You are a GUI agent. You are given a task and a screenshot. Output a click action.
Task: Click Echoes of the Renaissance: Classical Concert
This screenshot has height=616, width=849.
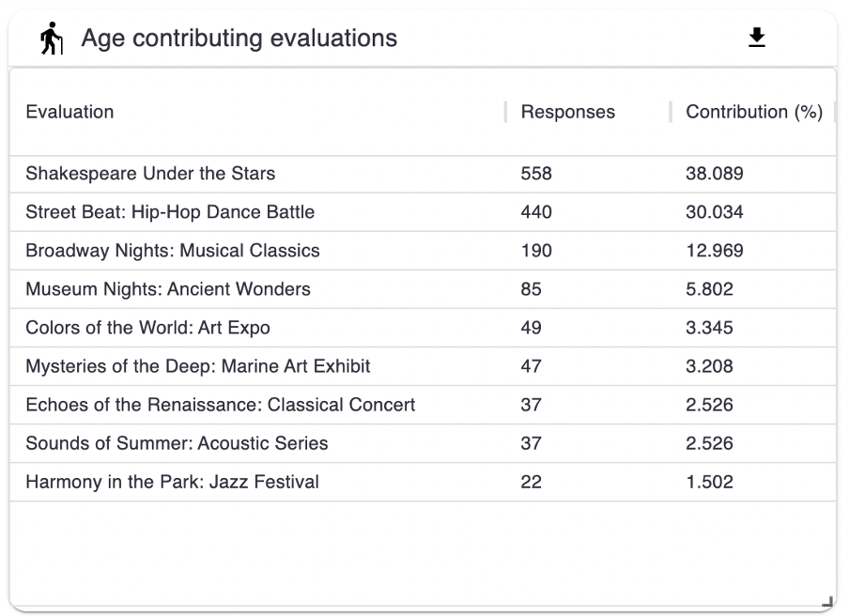[x=221, y=405]
